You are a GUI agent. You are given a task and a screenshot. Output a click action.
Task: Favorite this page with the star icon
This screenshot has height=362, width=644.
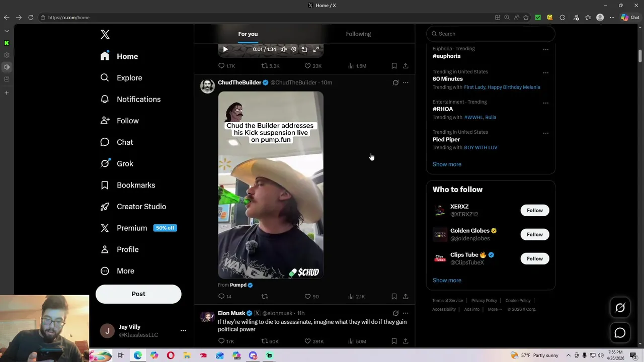[x=526, y=17]
